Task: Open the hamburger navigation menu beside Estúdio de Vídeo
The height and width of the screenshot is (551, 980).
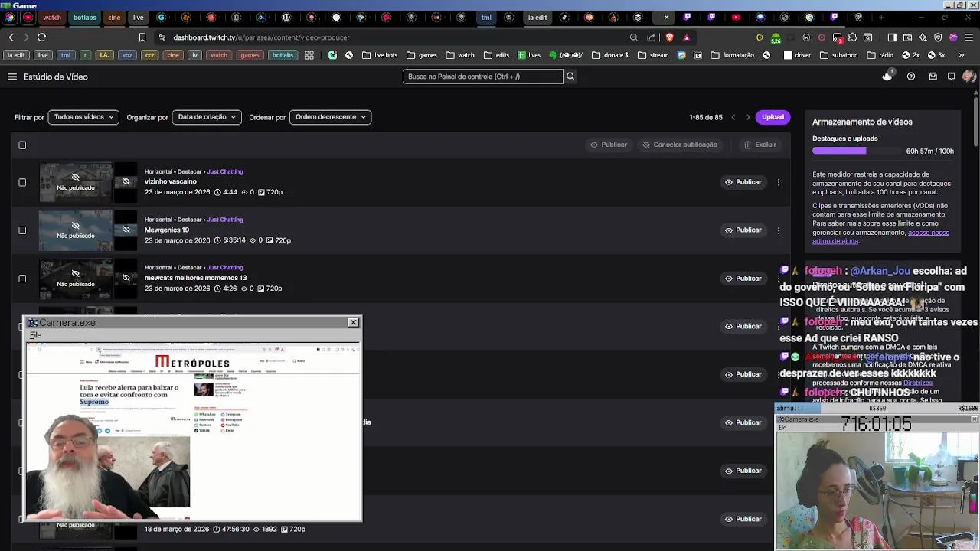Action: click(12, 77)
